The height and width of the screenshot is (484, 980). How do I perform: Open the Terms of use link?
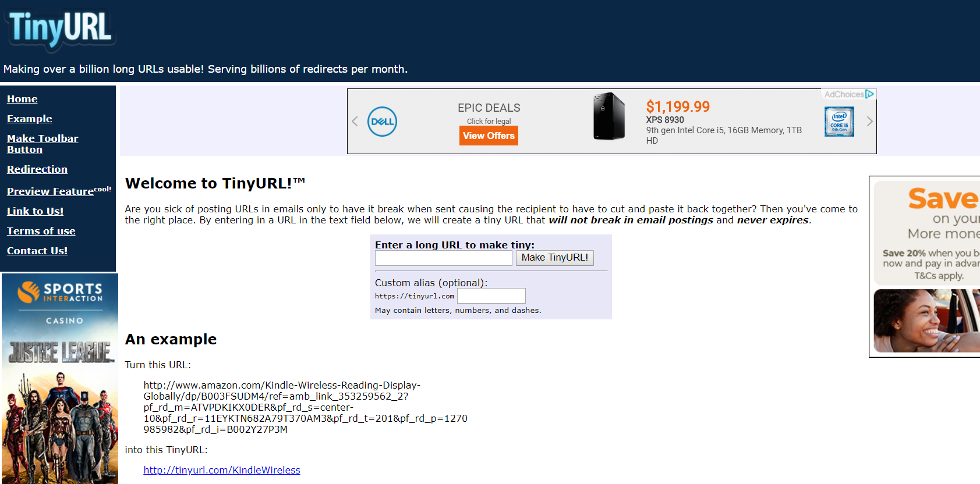click(41, 231)
